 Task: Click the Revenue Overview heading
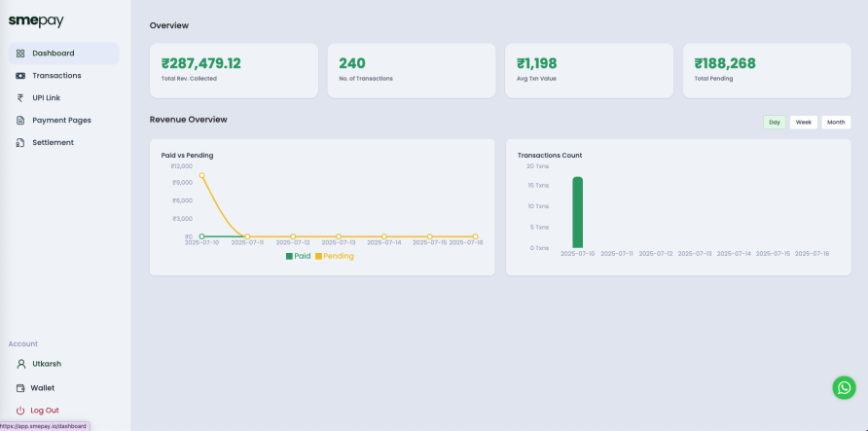[188, 120]
